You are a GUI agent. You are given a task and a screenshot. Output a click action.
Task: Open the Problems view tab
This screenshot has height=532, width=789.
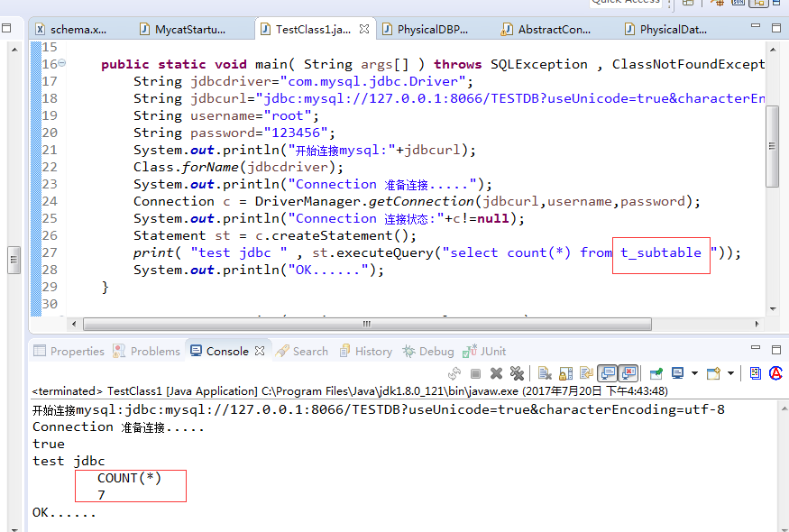[x=146, y=352]
